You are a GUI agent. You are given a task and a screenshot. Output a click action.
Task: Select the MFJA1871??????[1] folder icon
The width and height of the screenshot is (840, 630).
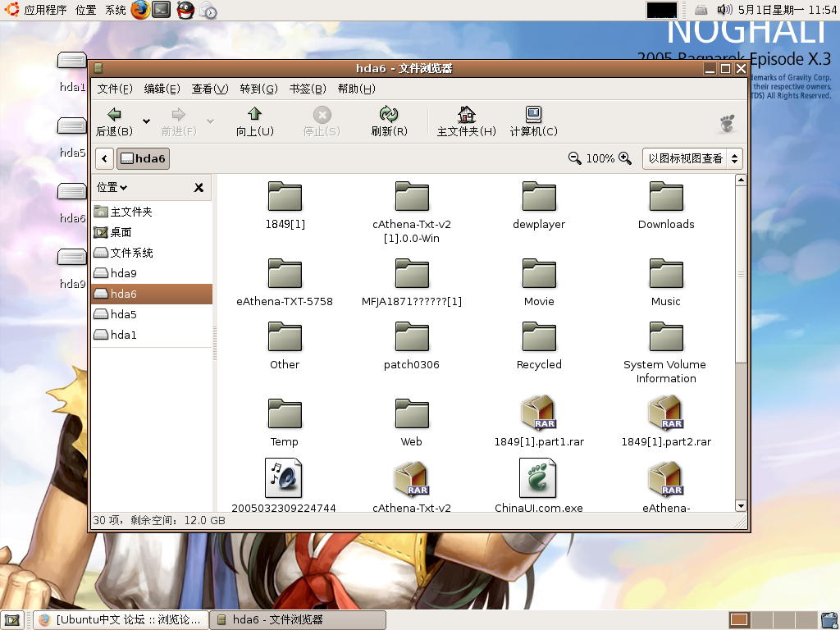pos(412,274)
